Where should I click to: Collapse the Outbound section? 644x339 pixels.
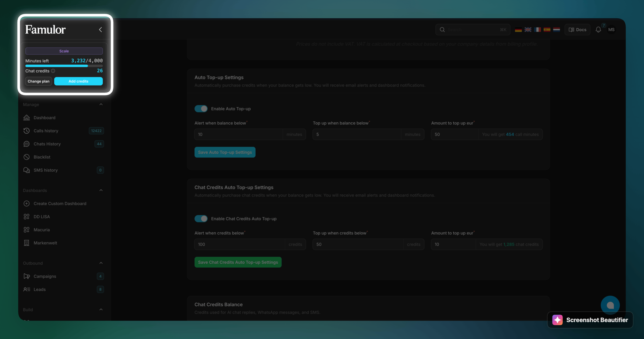point(101,263)
